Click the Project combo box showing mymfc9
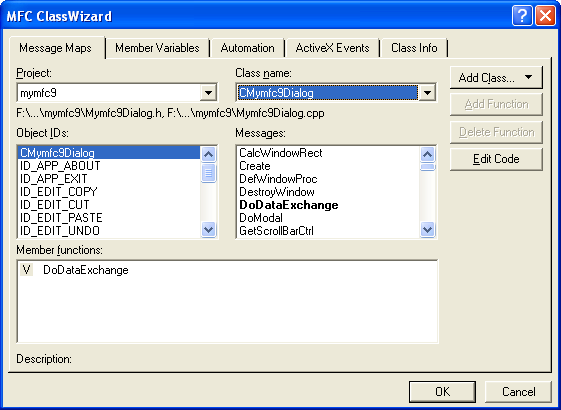 coord(117,93)
